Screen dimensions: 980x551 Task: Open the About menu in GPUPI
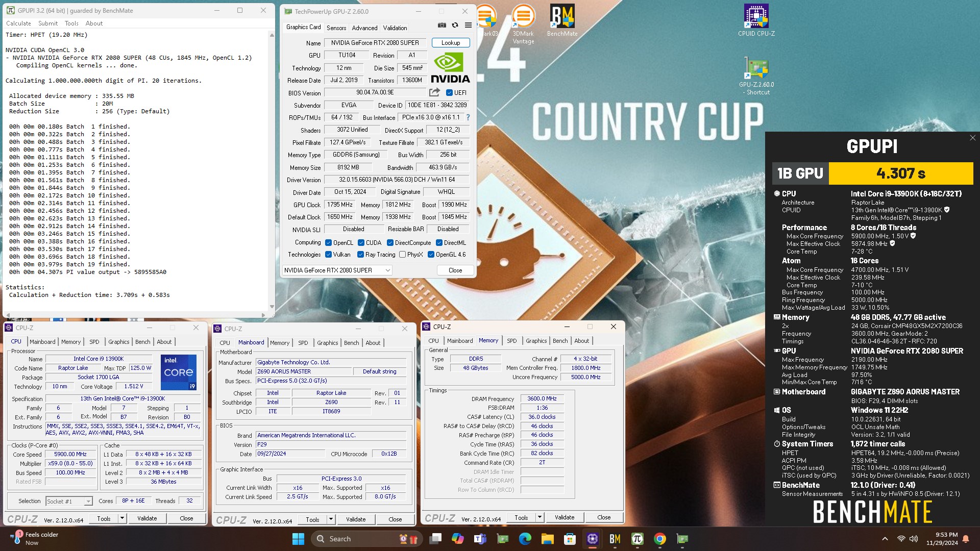94,23
